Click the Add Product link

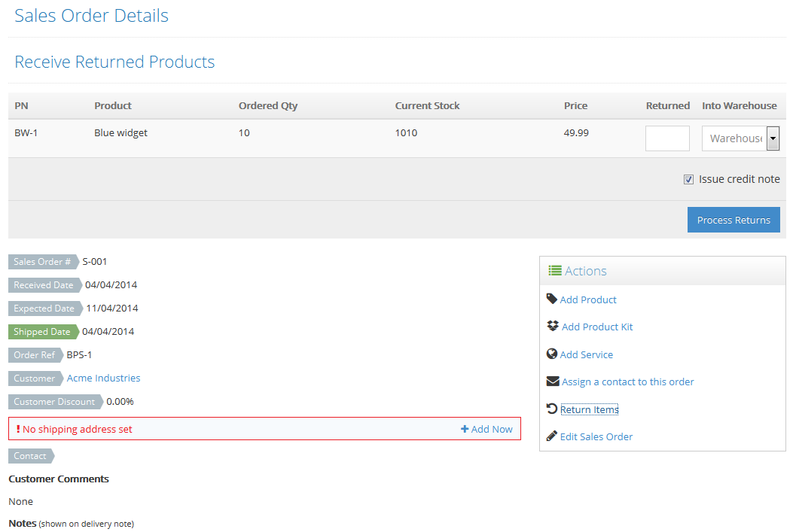(x=588, y=299)
